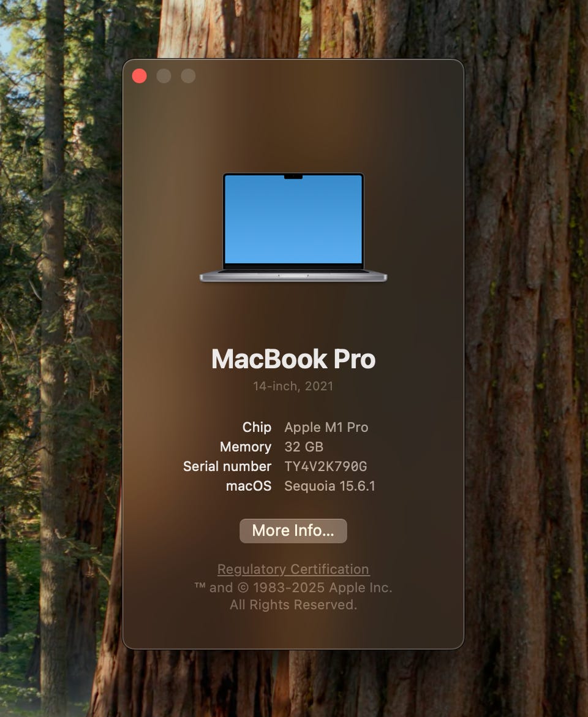
Task: Click the MacBook Pro laptop illustration
Action: (x=293, y=227)
